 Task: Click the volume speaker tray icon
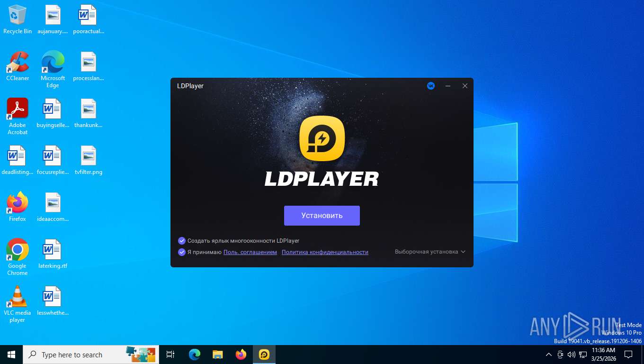[571, 355]
